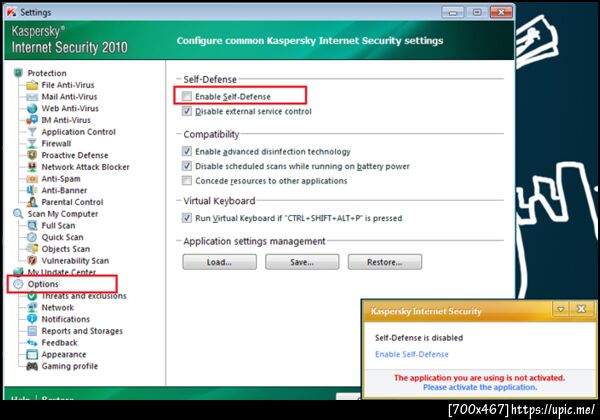
Task: Uncheck Disable external service control
Action: pyautogui.click(x=187, y=111)
